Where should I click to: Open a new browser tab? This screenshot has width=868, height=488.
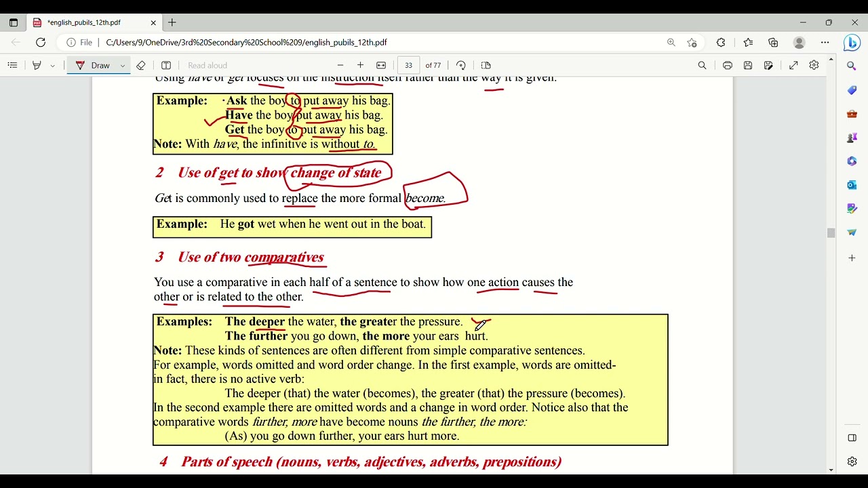point(172,22)
